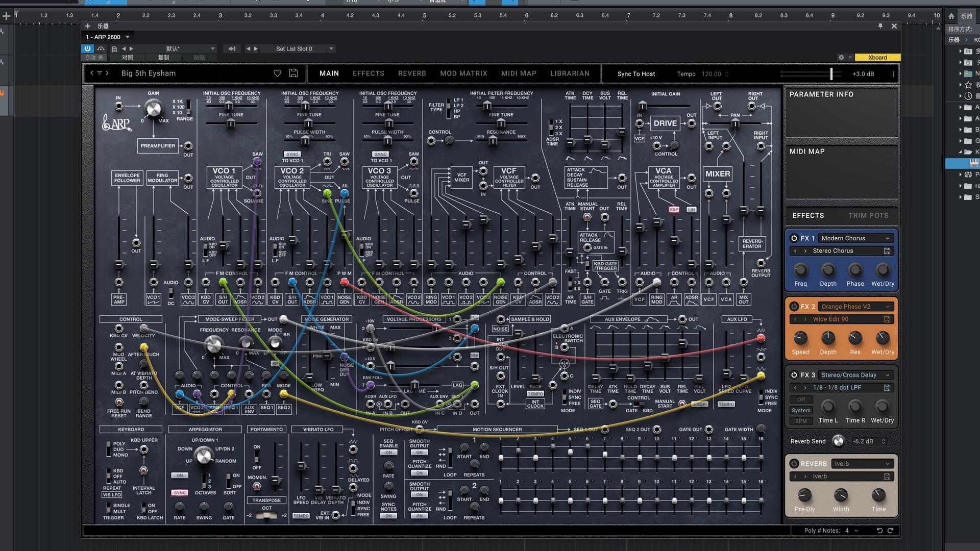Open the Poly # Notes dropdown

pyautogui.click(x=856, y=531)
